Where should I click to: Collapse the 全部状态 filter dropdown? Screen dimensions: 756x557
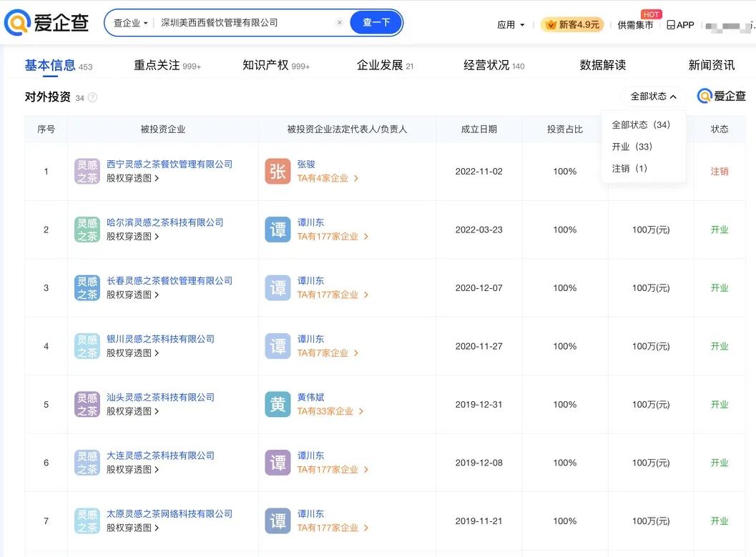pos(652,95)
